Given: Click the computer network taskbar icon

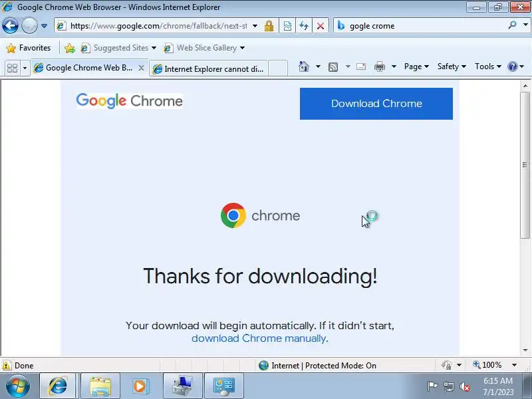Looking at the screenshot, I should 182,386.
